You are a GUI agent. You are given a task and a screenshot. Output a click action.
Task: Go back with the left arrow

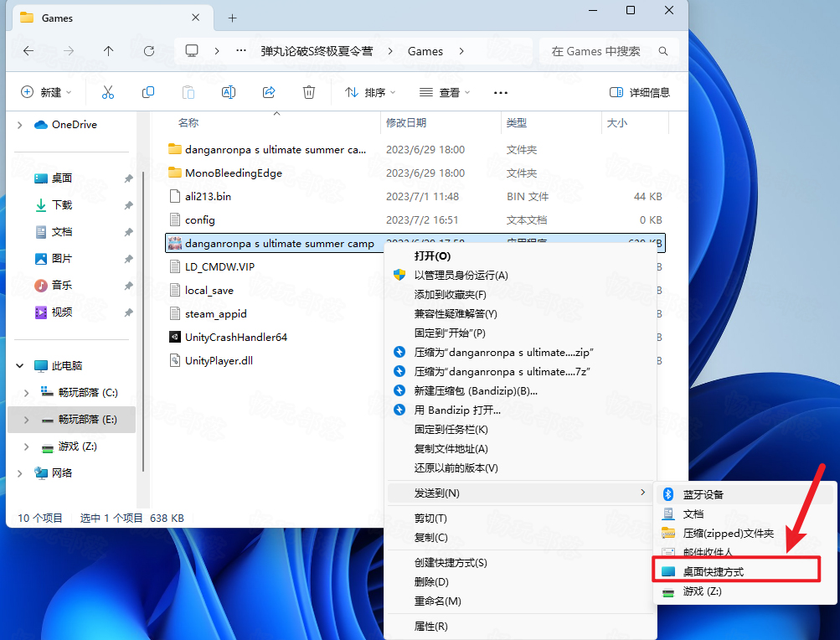(x=28, y=51)
